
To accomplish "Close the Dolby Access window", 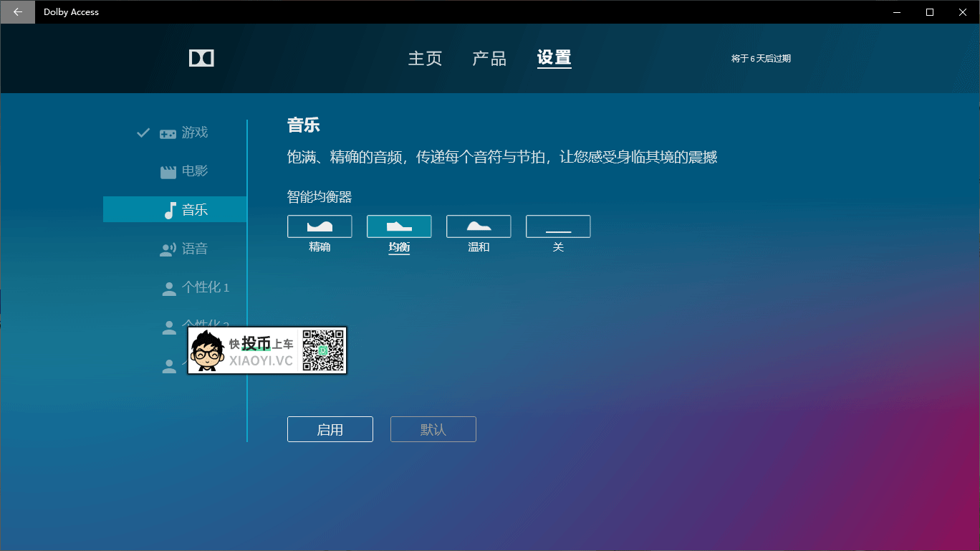I will (x=963, y=11).
